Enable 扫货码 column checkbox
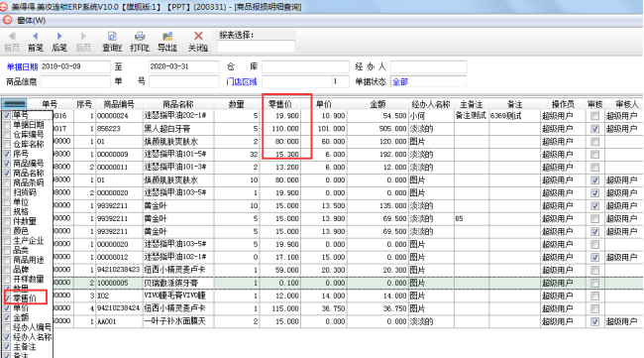Screen dimensions: 644x358 [x=7, y=192]
